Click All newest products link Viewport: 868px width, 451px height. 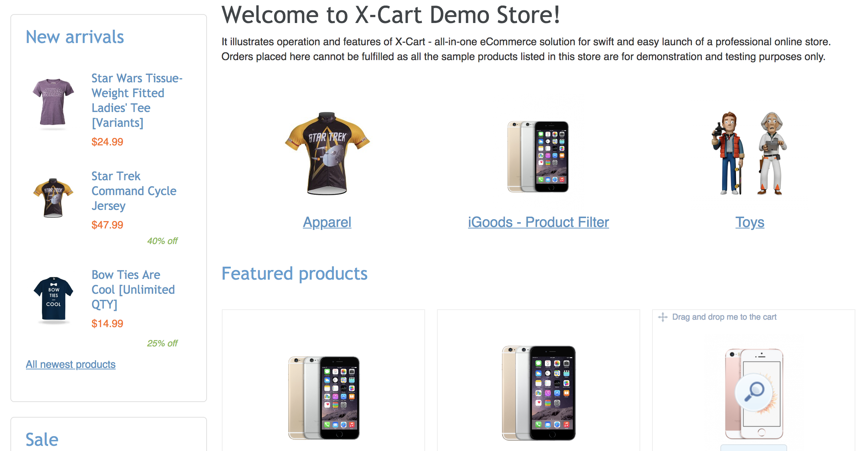point(70,364)
